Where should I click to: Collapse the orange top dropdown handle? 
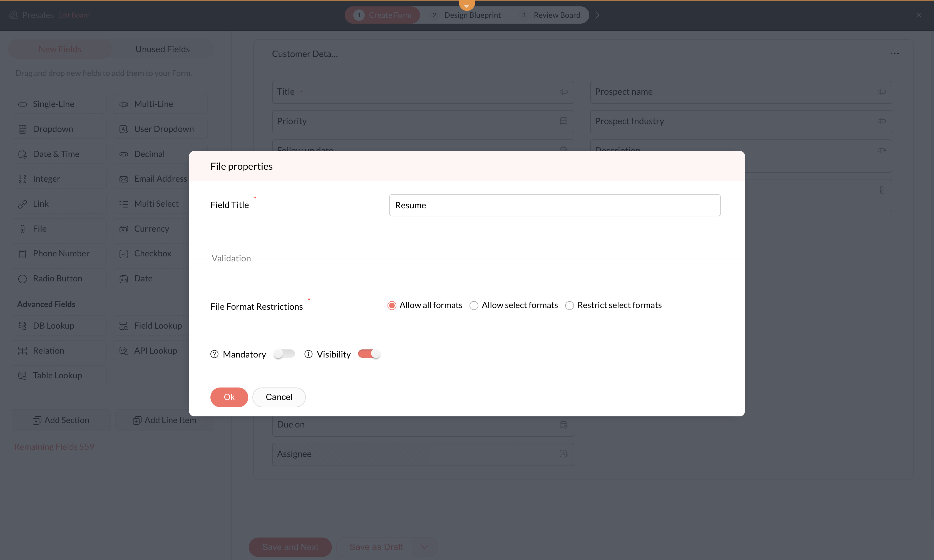coord(467,5)
